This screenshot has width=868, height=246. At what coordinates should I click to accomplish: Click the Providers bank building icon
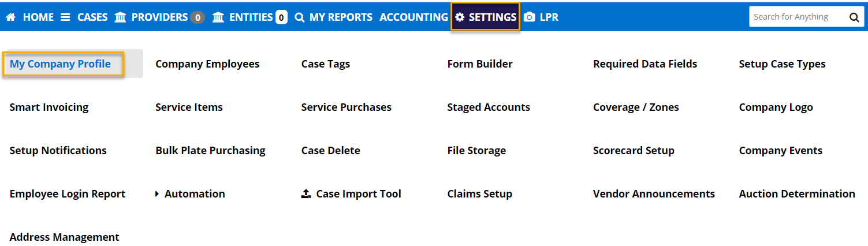point(120,17)
